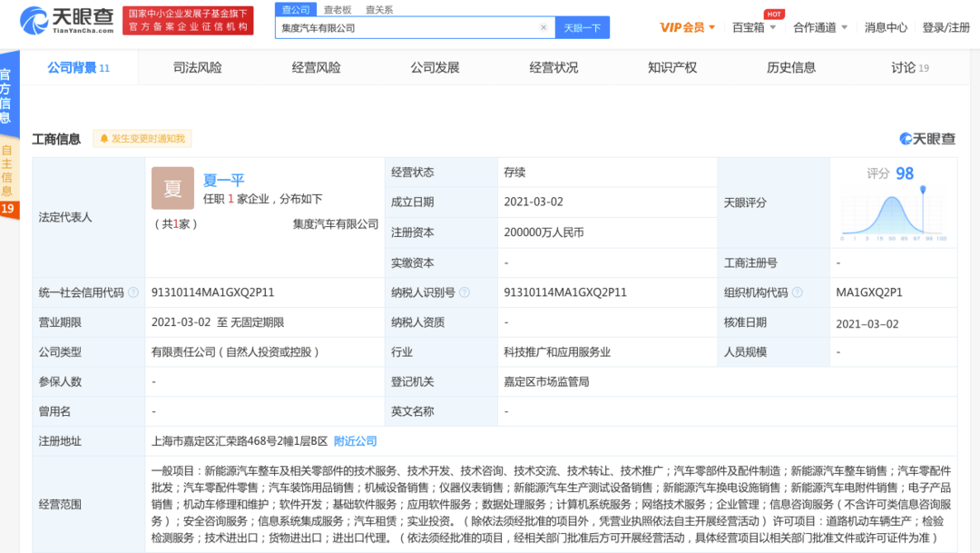Open the 公司背景 tab
Image resolution: width=980 pixels, height=553 pixels.
[79, 67]
